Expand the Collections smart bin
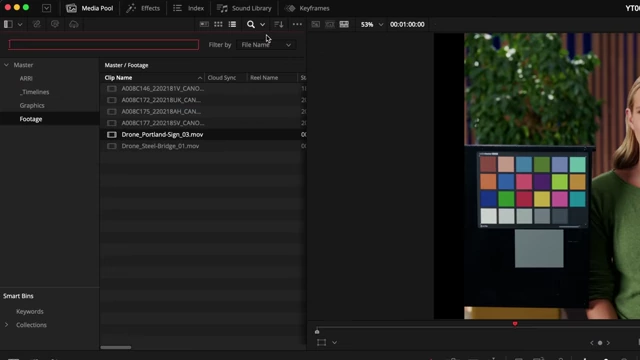 coord(6,325)
